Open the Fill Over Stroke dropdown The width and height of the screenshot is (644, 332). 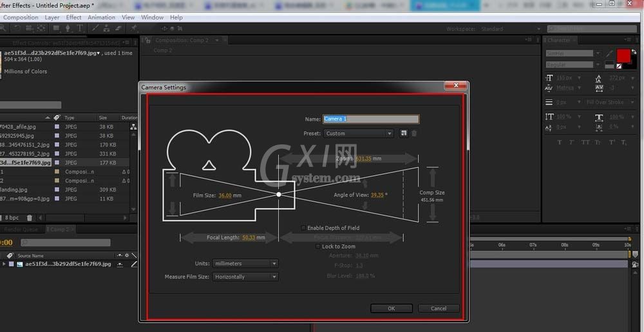pyautogui.click(x=610, y=102)
